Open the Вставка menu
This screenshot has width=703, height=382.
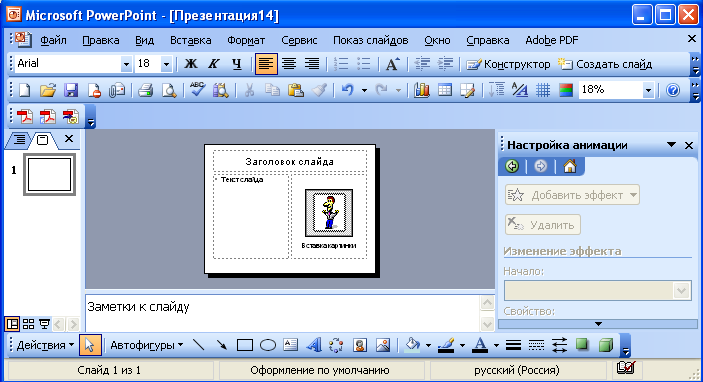click(191, 40)
